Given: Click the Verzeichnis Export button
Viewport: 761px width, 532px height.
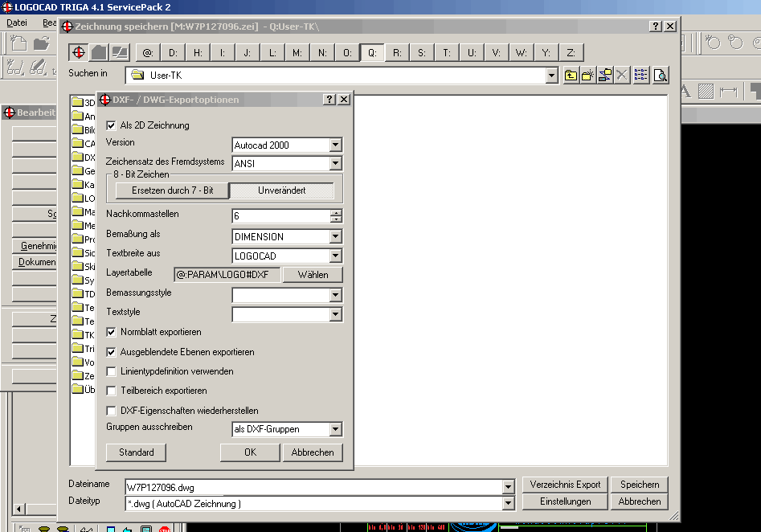Looking at the screenshot, I should [x=565, y=485].
